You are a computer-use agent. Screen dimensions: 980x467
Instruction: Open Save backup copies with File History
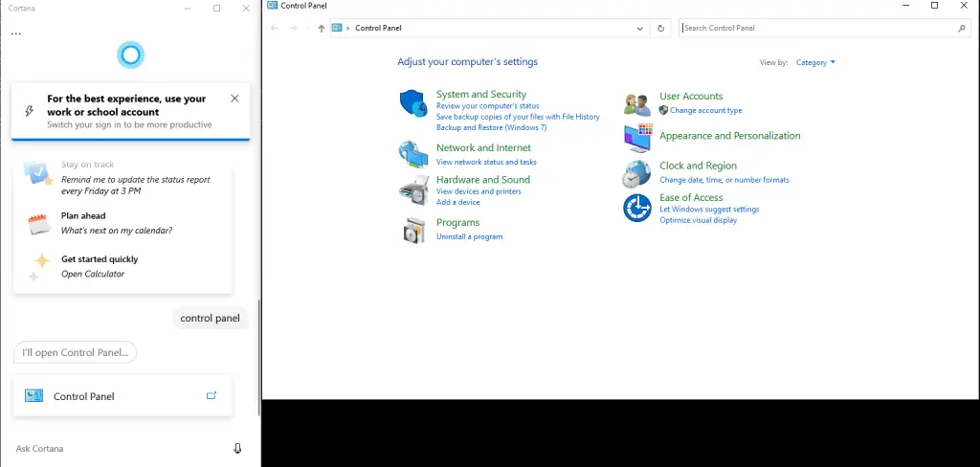tap(518, 117)
